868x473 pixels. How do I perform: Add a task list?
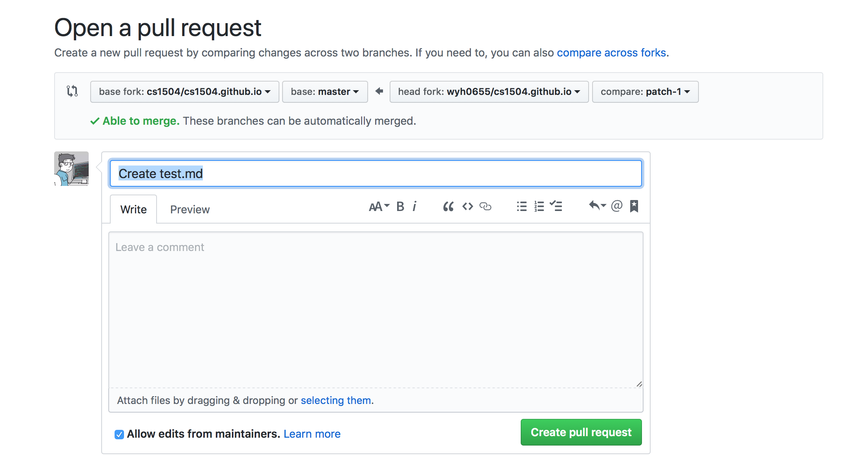556,206
